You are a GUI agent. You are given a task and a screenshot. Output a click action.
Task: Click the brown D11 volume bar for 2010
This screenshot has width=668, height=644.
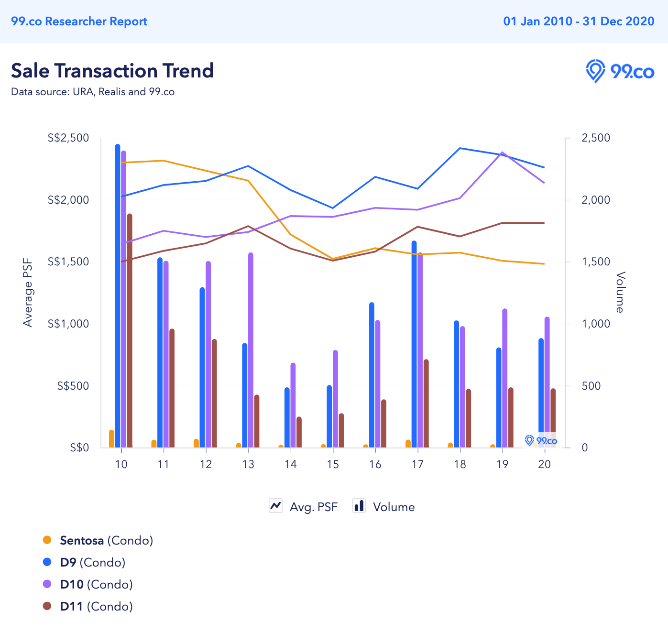click(130, 331)
